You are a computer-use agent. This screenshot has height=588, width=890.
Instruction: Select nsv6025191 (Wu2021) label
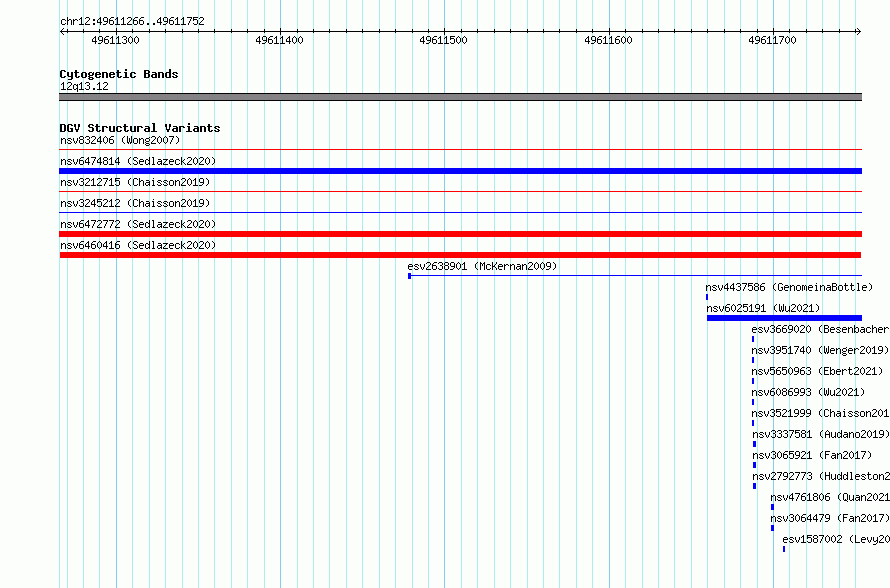click(763, 308)
